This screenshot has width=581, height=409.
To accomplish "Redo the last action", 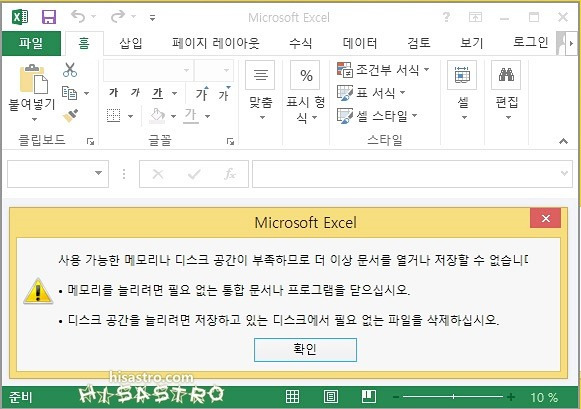I will pos(118,16).
